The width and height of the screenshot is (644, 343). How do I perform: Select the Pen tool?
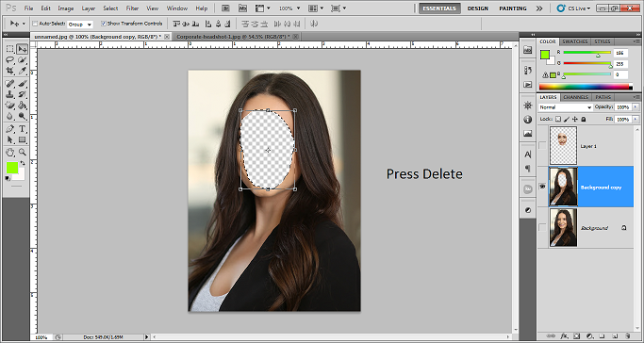9,129
